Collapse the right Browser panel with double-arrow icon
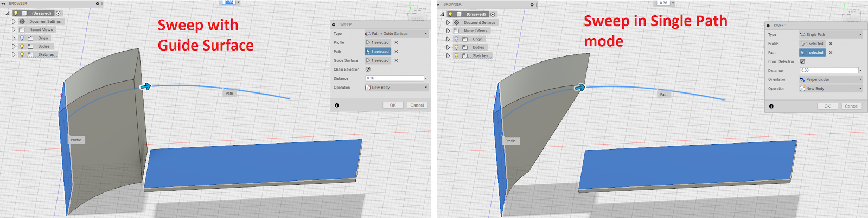Viewport: 868px width, 218px height. tap(438, 4)
